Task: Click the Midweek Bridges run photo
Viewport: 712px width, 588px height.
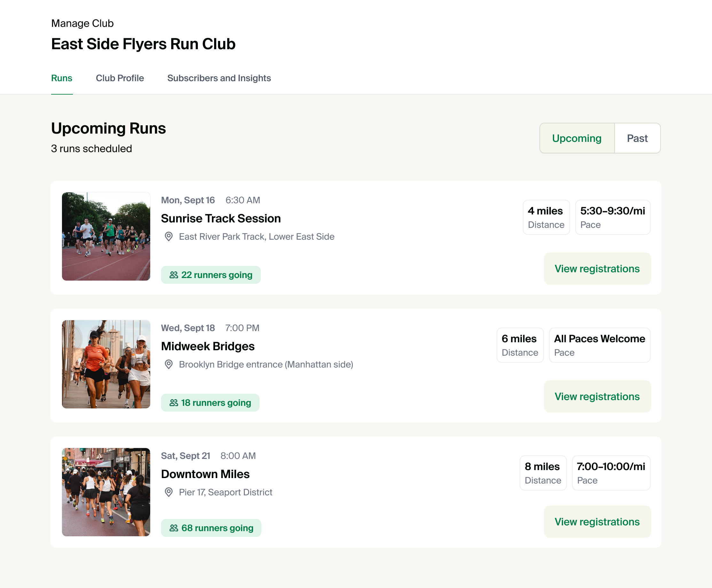Action: click(x=106, y=364)
